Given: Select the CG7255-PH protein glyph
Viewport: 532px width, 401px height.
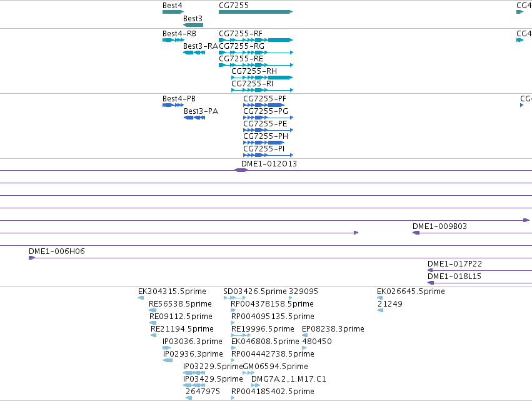Looking at the screenshot, I should coord(264,143).
